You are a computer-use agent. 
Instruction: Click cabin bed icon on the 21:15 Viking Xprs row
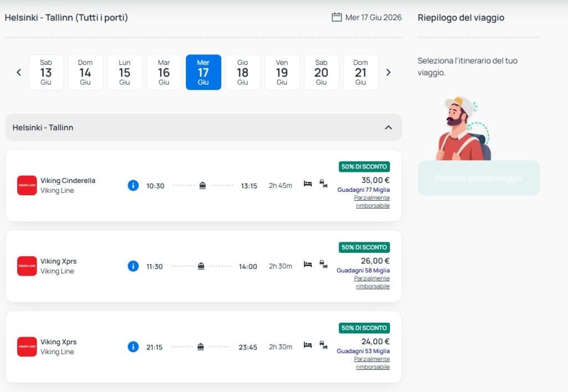pyautogui.click(x=307, y=345)
